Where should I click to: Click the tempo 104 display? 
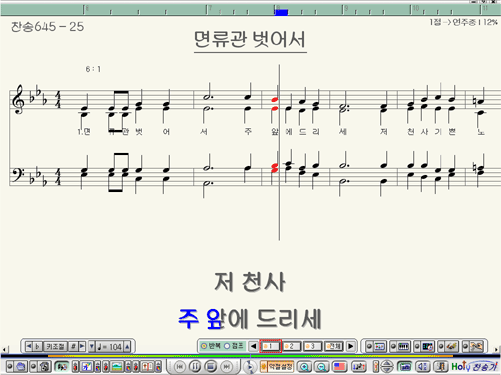[109, 347]
